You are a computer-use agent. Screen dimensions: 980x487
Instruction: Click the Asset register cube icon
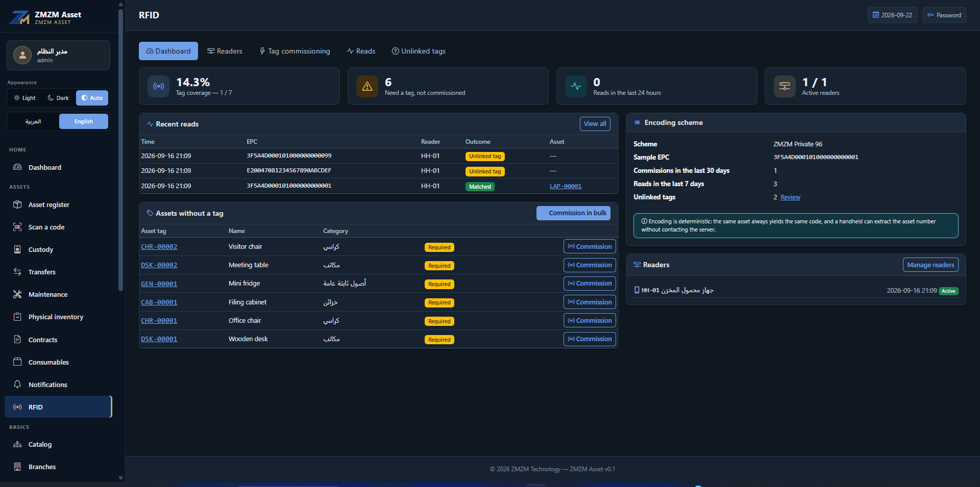pos(17,204)
